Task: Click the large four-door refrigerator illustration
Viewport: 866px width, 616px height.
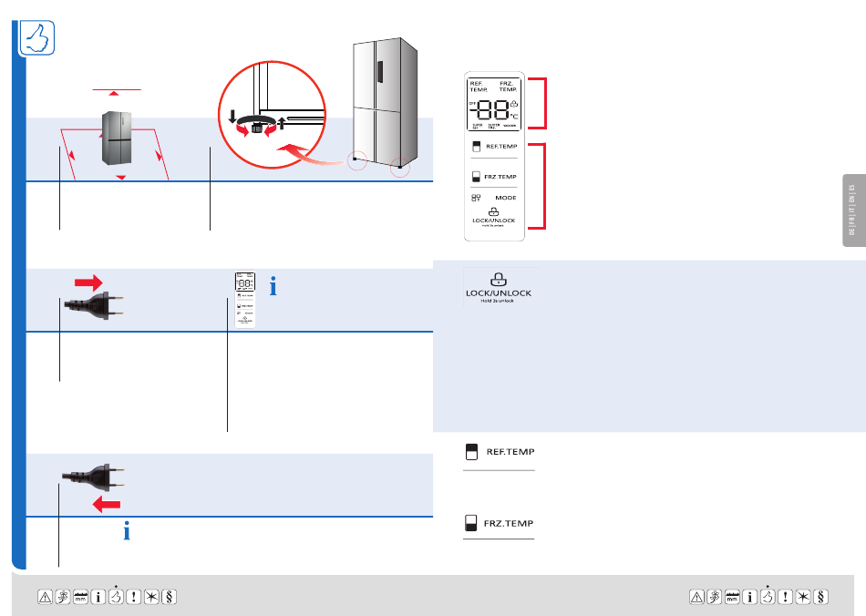Action: (x=385, y=104)
